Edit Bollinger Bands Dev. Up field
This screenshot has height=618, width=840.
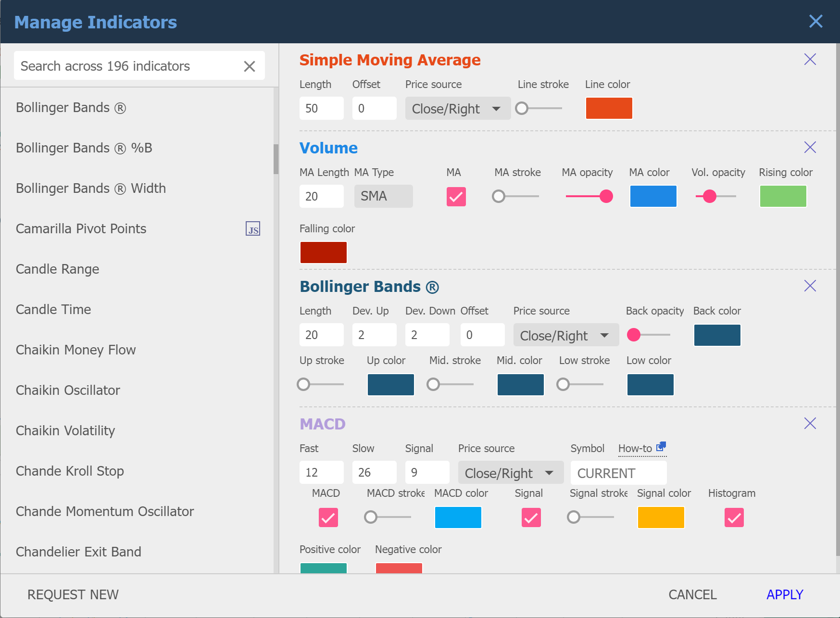[374, 335]
